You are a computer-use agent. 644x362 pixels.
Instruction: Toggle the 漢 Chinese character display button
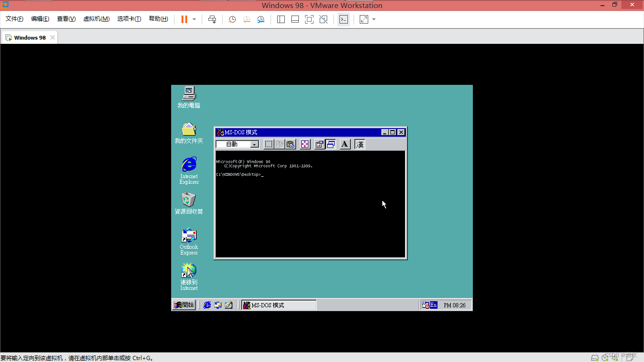point(359,144)
